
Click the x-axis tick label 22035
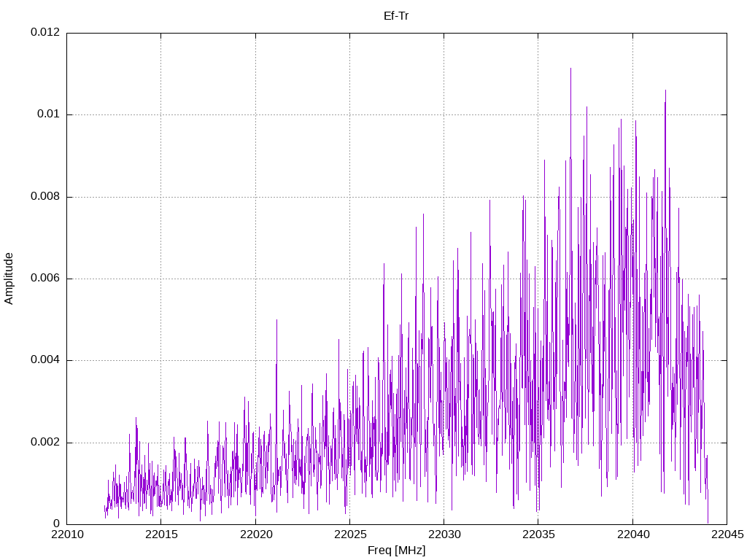click(538, 534)
